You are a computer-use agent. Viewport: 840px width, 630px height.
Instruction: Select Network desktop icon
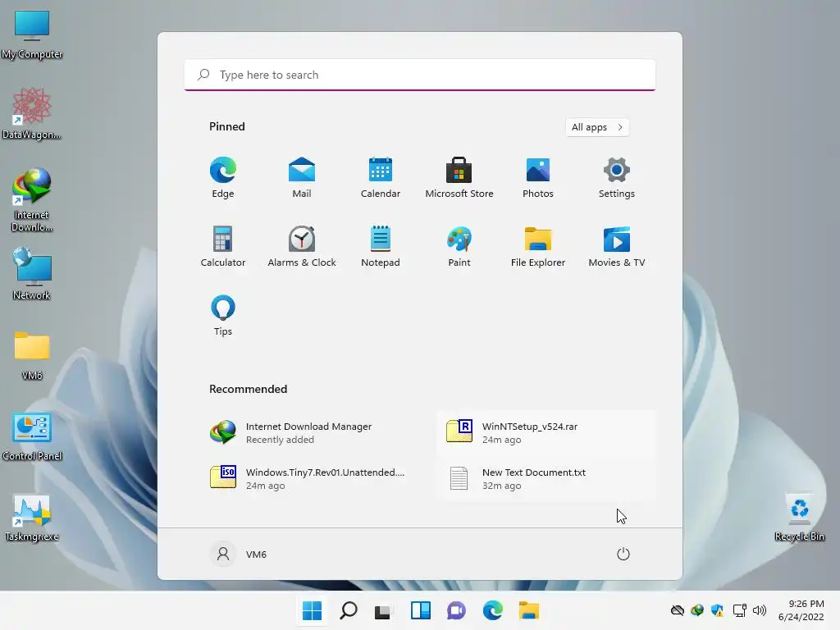(32, 274)
